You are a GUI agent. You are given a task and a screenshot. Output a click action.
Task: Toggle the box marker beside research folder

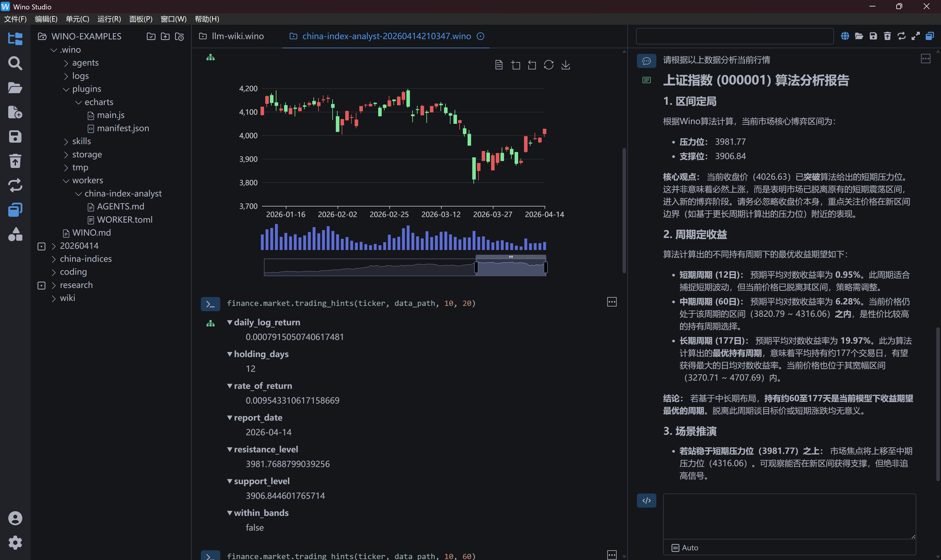(x=41, y=286)
